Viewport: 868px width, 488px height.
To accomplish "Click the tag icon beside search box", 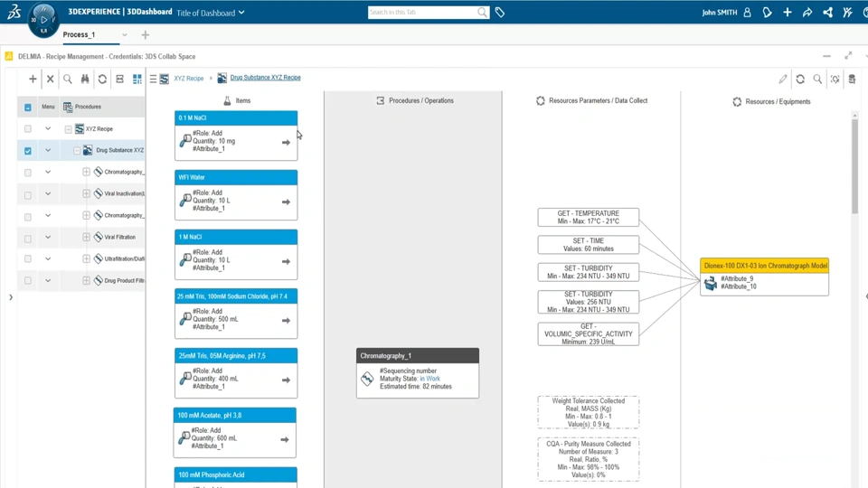I will click(x=500, y=12).
